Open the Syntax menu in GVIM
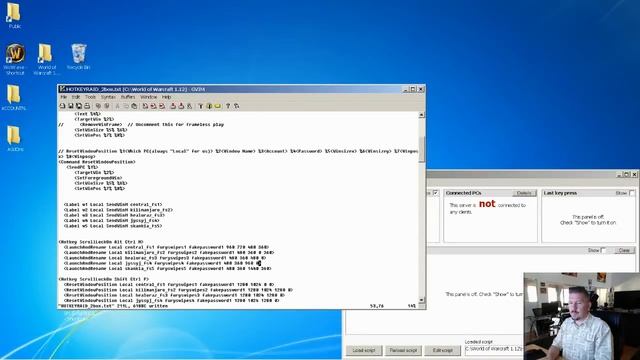 [108, 97]
